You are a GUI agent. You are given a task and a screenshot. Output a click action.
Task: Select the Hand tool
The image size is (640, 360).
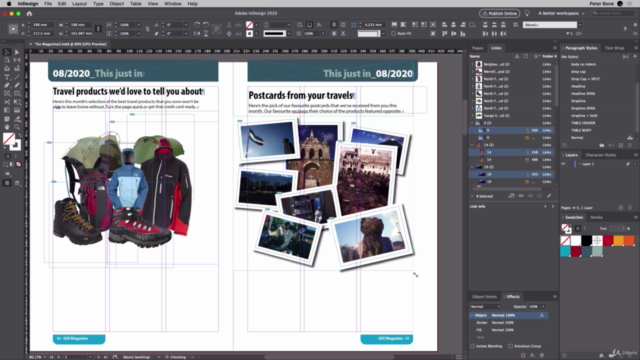click(7, 127)
